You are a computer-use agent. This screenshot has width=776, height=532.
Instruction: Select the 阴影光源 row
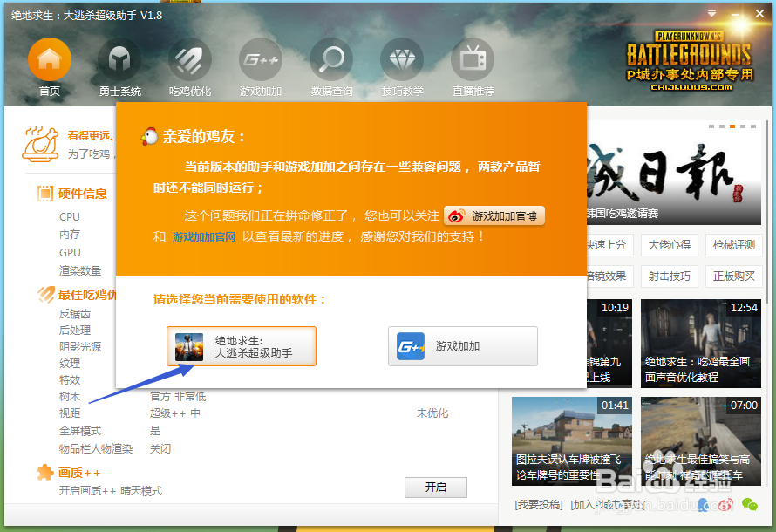(x=80, y=346)
